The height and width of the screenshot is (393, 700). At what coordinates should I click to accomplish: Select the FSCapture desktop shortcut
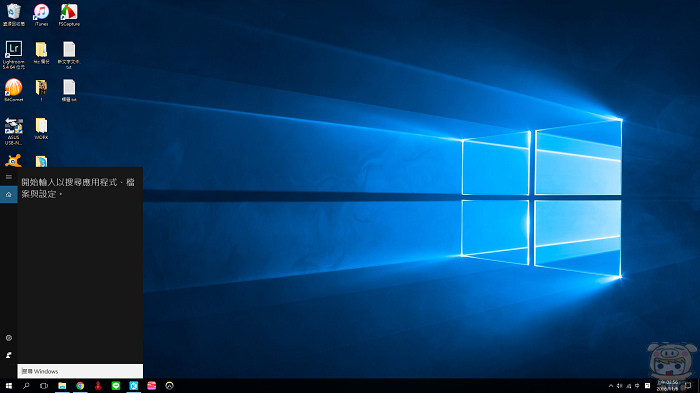click(x=69, y=15)
